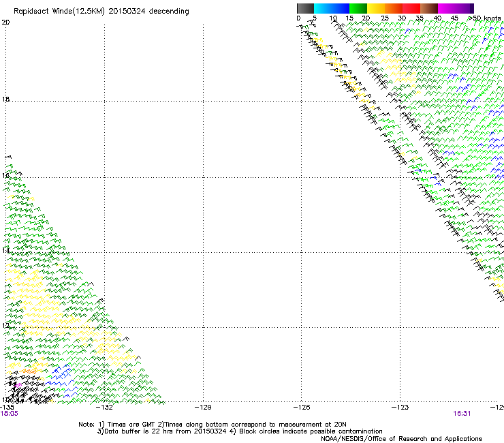The image size is (504, 443).
Task: Click the orange 25-30 knots color segment
Action: click(x=394, y=8)
